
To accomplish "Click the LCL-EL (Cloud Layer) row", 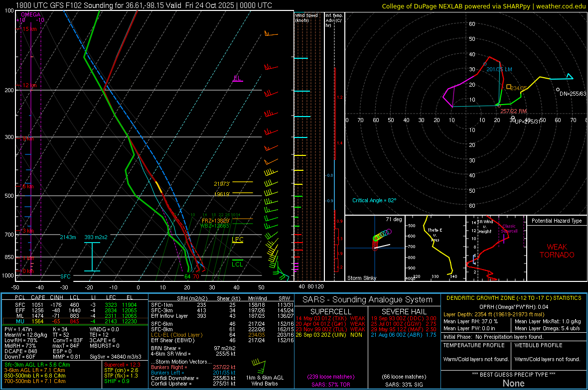I will (x=222, y=335).
